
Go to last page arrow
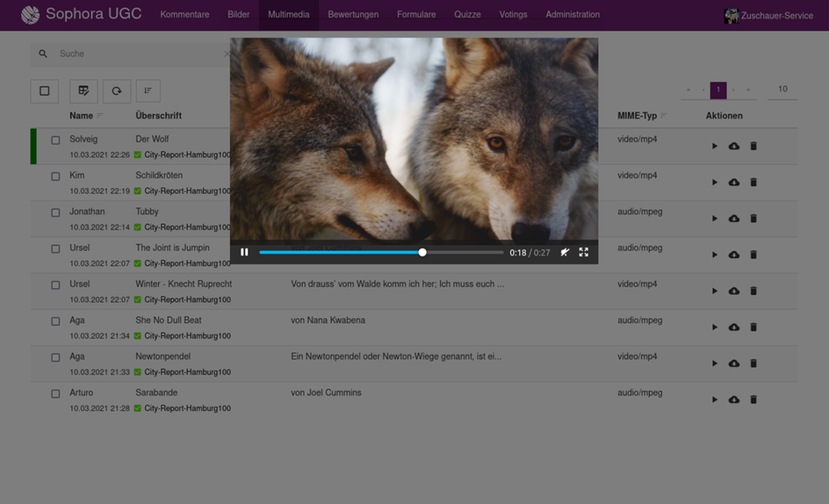tap(748, 90)
